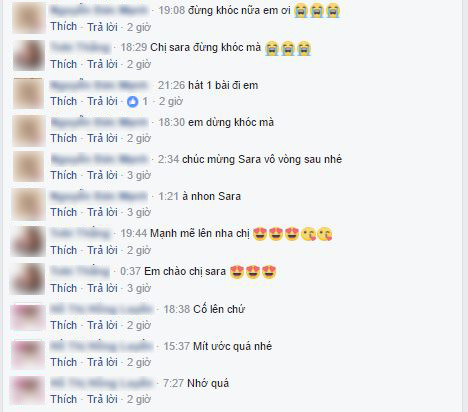Click the '3 giờ' time under 'à nhon Sara'
The height and width of the screenshot is (412, 468).
pyautogui.click(x=139, y=212)
